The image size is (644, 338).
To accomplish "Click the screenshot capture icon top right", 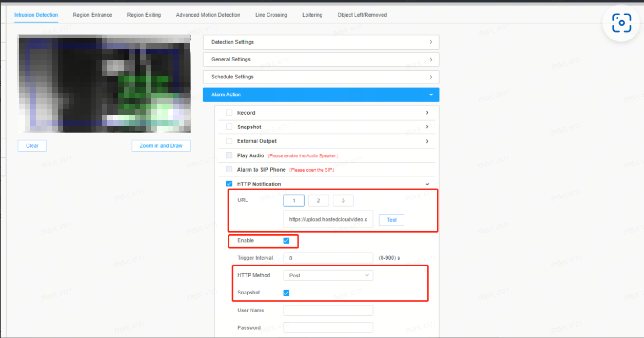I will point(622,23).
